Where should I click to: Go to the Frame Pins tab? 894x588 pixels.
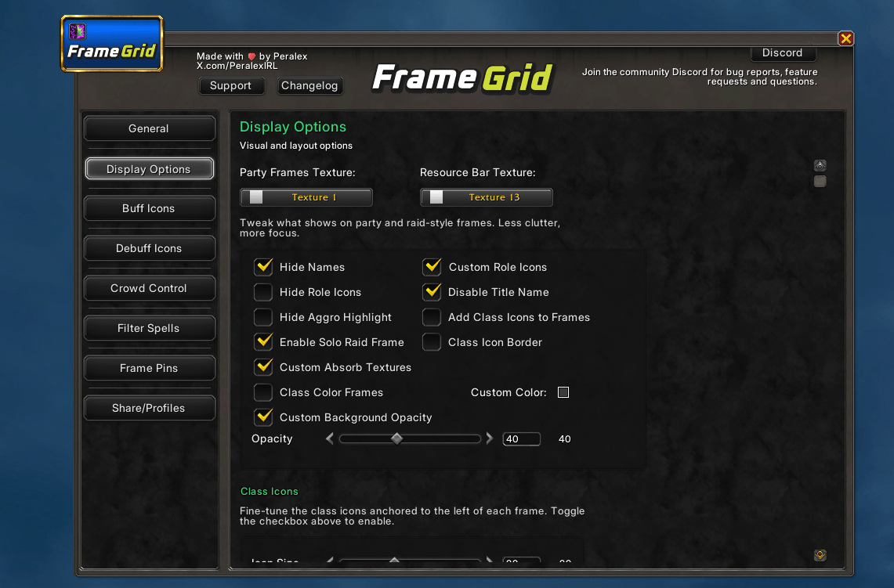coord(150,367)
